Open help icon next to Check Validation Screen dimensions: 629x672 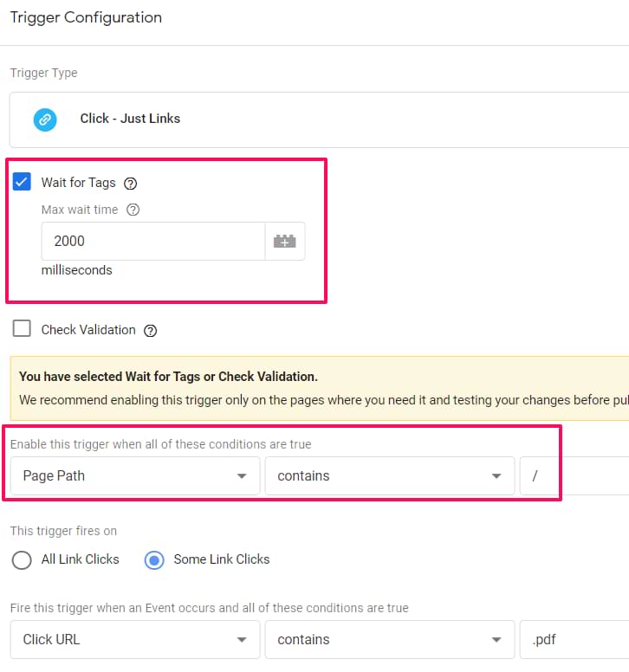click(151, 330)
